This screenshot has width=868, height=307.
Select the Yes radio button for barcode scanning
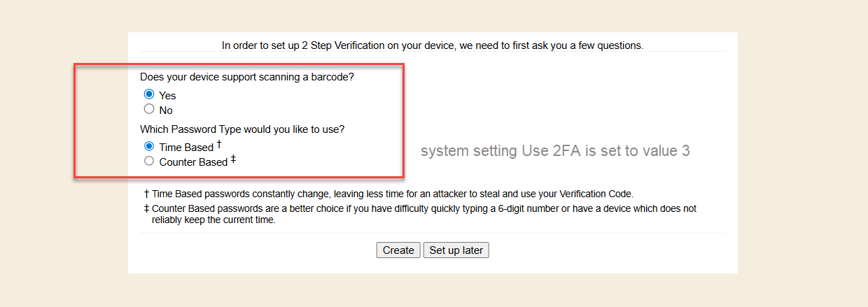(x=149, y=94)
